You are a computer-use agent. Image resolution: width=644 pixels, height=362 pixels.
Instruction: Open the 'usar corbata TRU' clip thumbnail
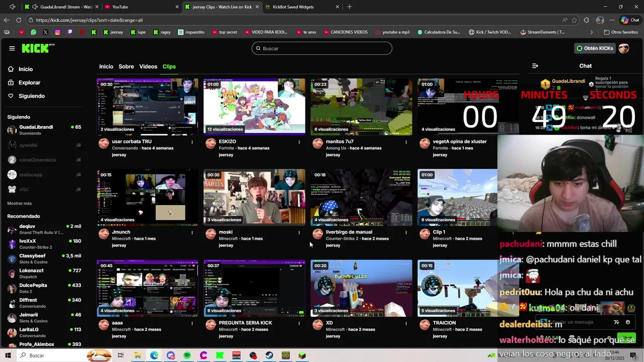(147, 107)
